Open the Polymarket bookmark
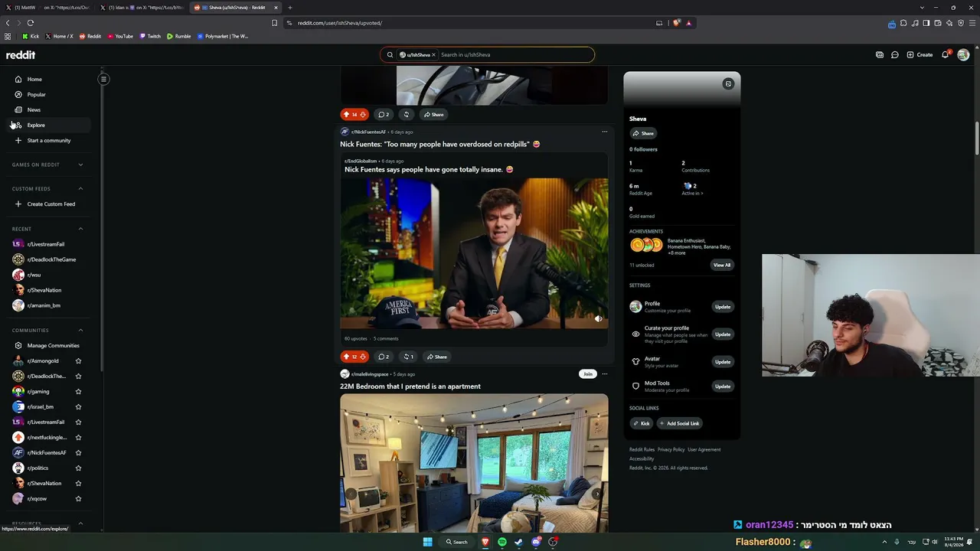This screenshot has height=551, width=980. pyautogui.click(x=222, y=36)
